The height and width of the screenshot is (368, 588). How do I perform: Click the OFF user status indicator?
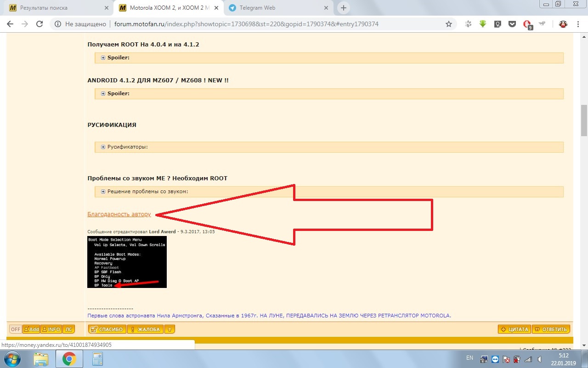[x=16, y=329]
